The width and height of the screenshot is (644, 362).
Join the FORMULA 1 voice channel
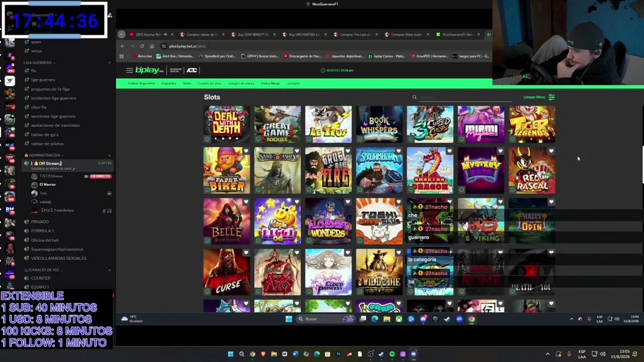pyautogui.click(x=42, y=231)
